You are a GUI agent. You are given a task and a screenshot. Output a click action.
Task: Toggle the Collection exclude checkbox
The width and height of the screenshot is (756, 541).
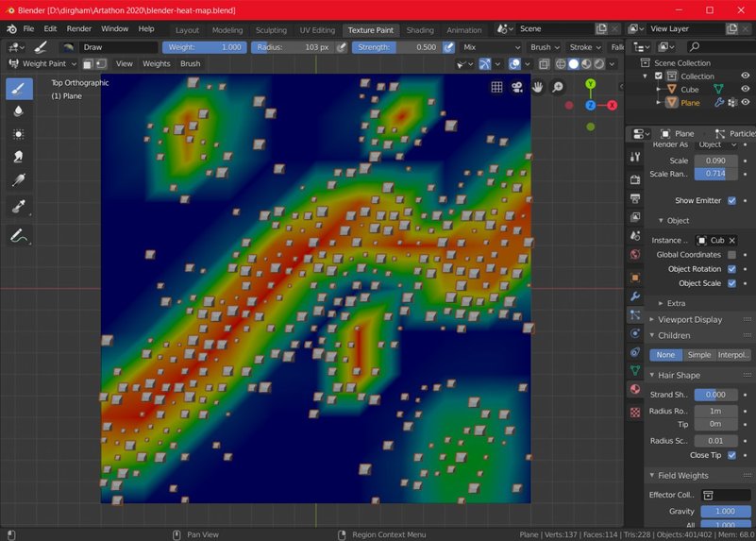pos(659,76)
